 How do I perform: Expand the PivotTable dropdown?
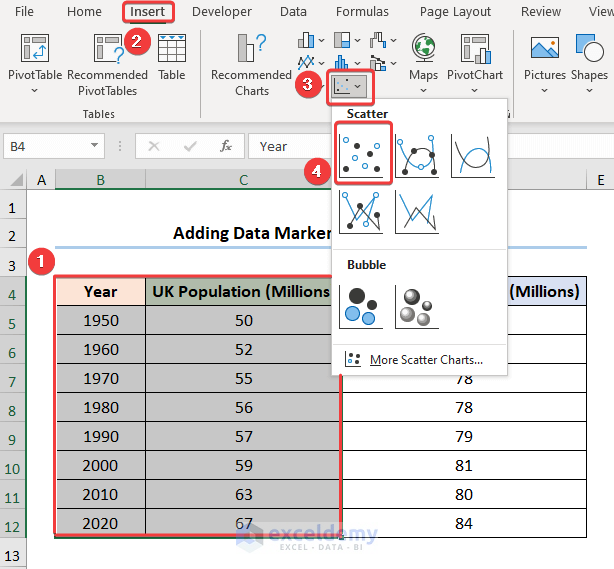(35, 90)
